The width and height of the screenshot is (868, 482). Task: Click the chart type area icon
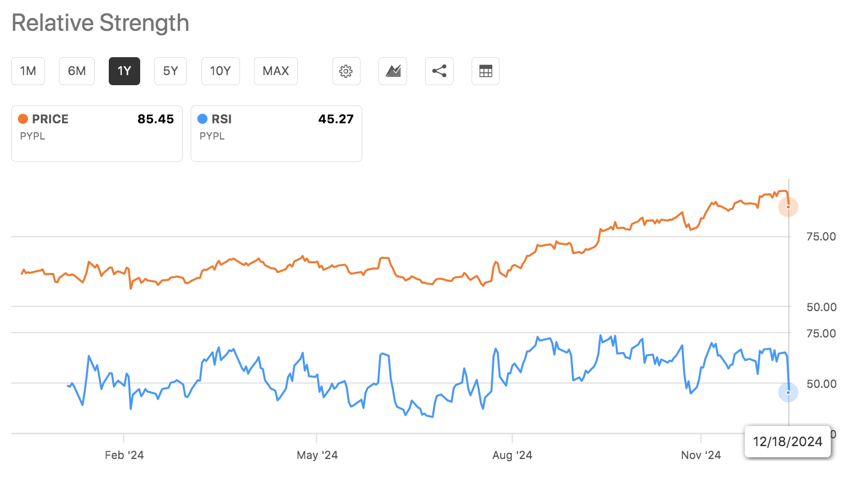tap(393, 71)
